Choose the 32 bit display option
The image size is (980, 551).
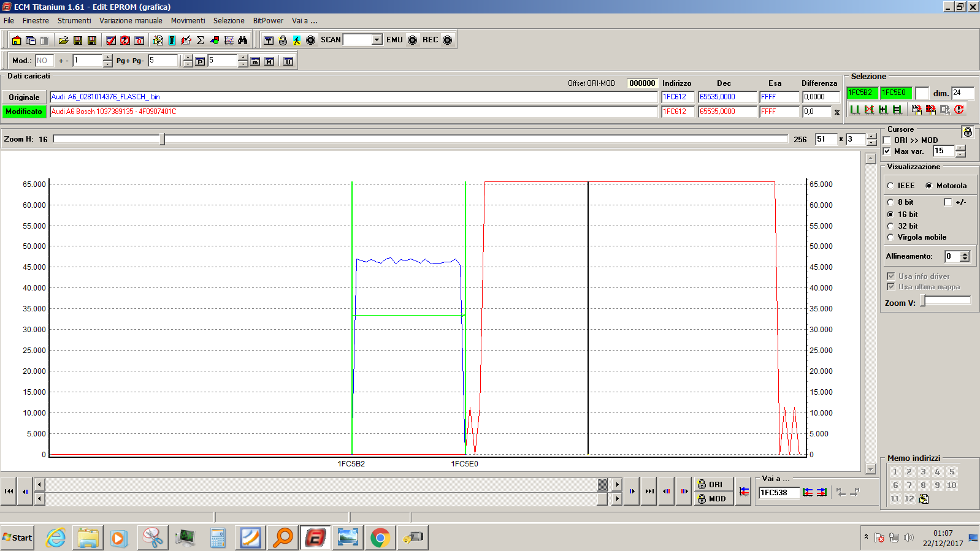(890, 226)
